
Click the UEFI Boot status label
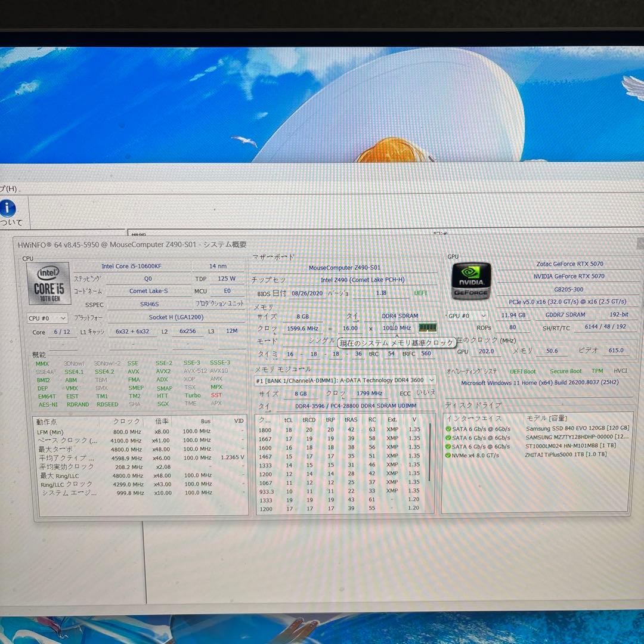pos(522,371)
